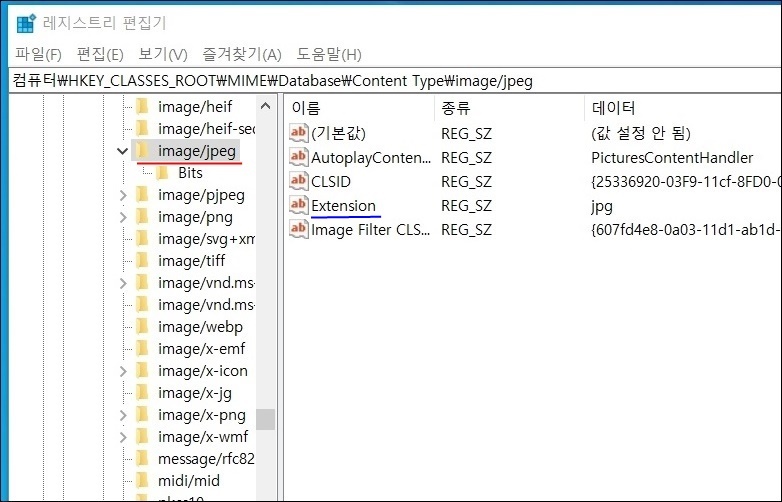Click the image/jpeg folder icon

(143, 151)
